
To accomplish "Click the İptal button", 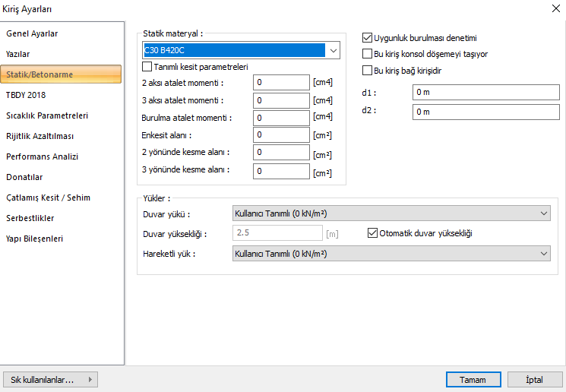I will coord(534,379).
